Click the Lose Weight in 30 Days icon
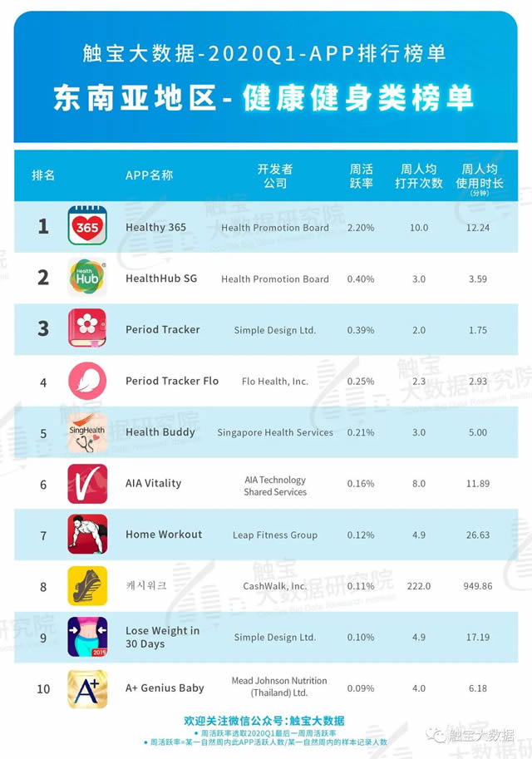The width and height of the screenshot is (532, 759). (87, 637)
